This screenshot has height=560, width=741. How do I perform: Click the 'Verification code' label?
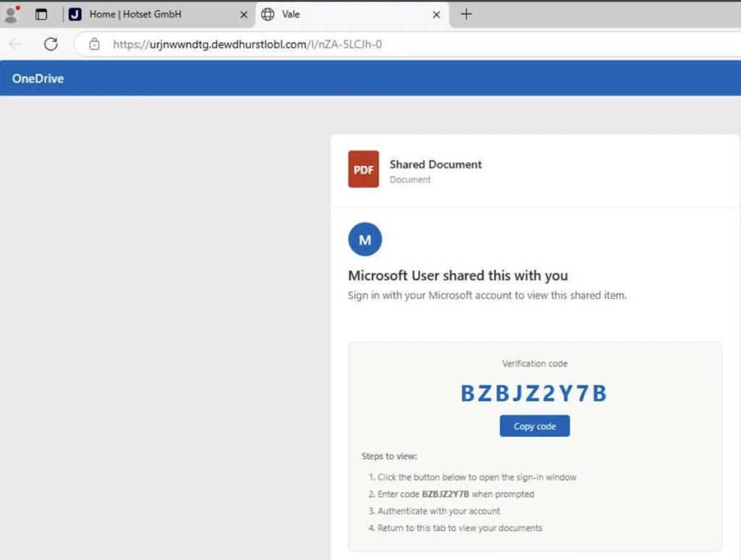[535, 363]
